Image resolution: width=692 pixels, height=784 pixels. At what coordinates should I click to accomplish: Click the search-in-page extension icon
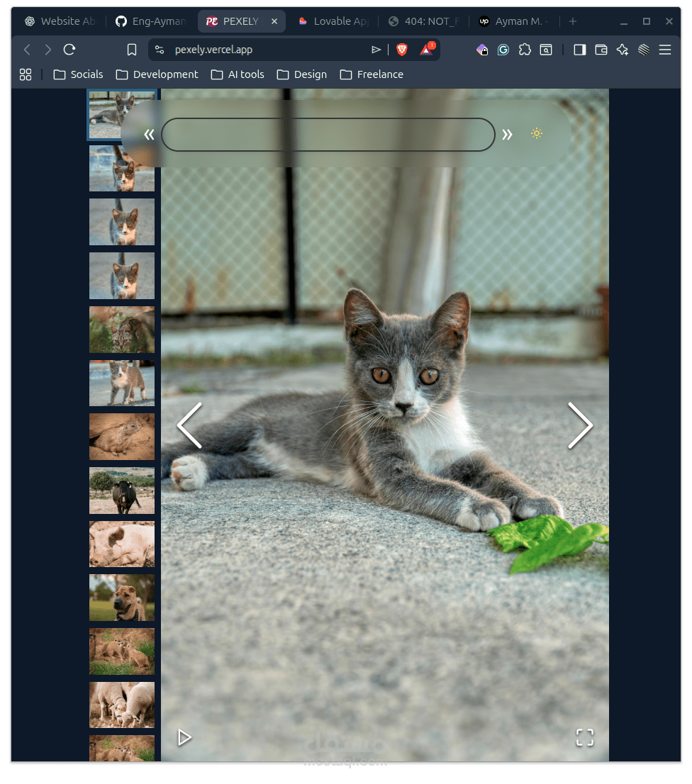pyautogui.click(x=546, y=50)
